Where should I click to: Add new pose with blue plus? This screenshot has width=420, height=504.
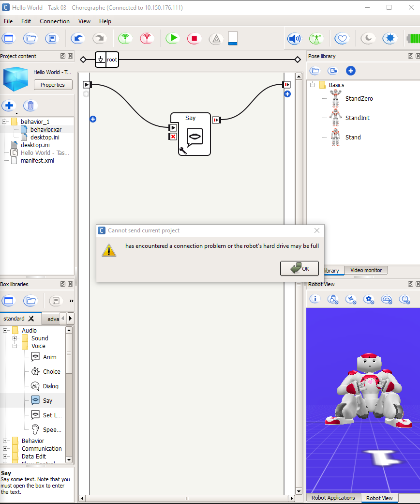pyautogui.click(x=351, y=71)
